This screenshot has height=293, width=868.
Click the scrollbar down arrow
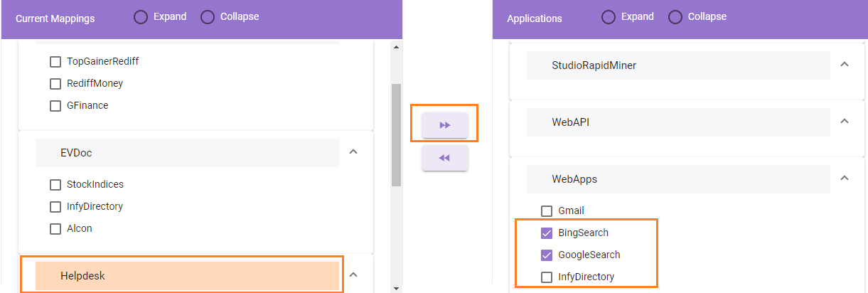click(396, 288)
